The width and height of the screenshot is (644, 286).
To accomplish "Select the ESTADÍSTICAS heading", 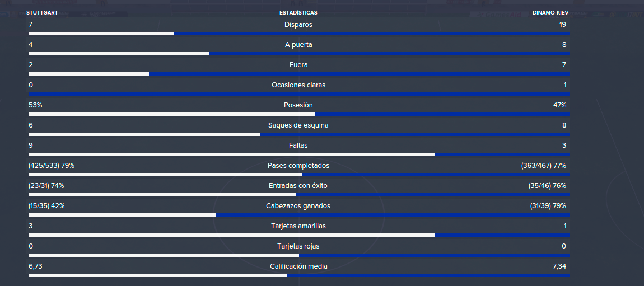I will pyautogui.click(x=298, y=13).
